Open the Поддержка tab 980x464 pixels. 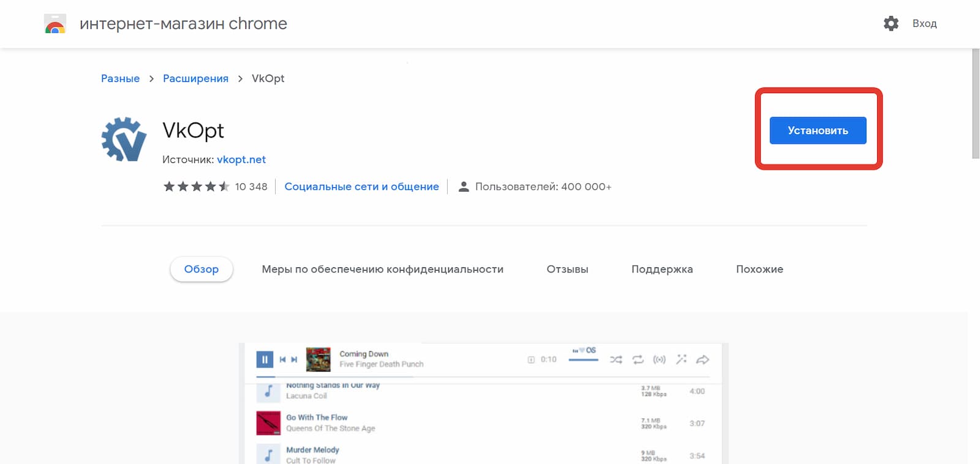click(x=662, y=269)
